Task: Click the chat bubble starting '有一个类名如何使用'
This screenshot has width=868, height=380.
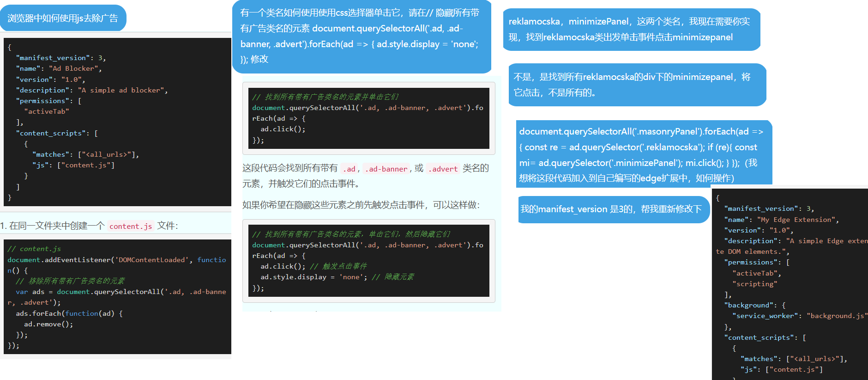Action: (362, 37)
